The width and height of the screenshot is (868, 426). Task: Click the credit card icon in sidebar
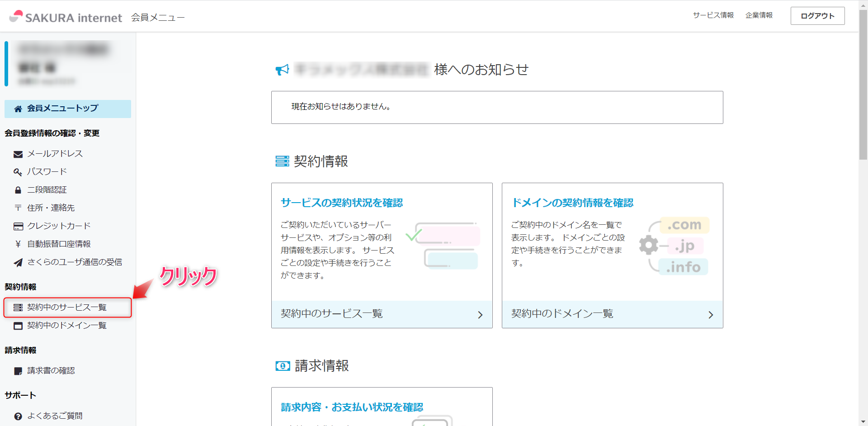(18, 226)
